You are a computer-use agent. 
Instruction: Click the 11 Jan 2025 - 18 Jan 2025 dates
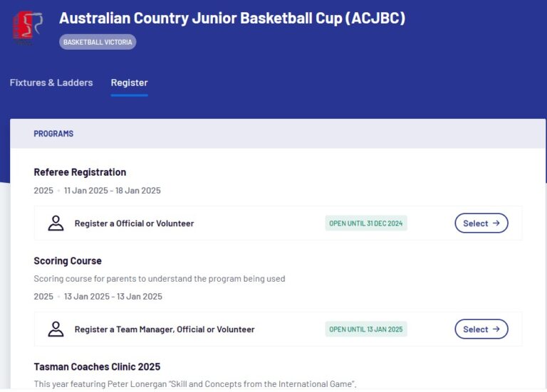[112, 191]
